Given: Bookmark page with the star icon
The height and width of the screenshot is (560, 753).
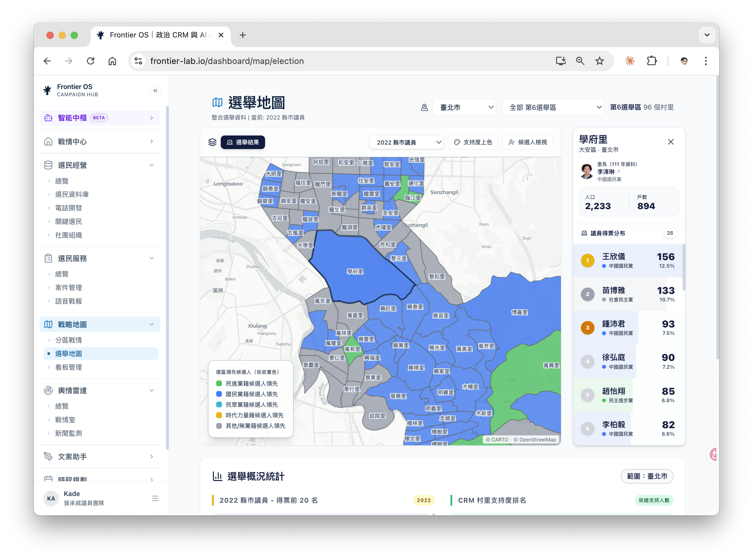Looking at the screenshot, I should 599,61.
